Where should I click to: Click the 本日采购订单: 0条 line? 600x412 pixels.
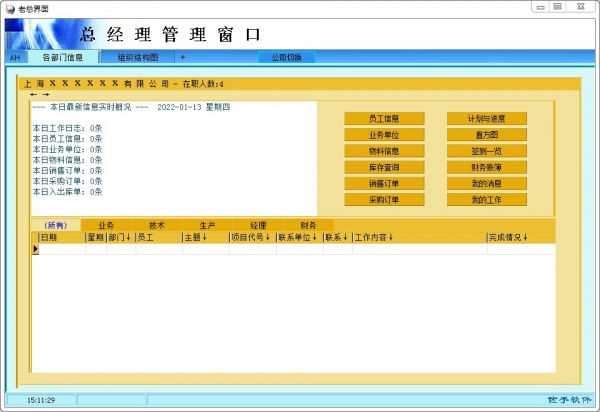coord(67,181)
